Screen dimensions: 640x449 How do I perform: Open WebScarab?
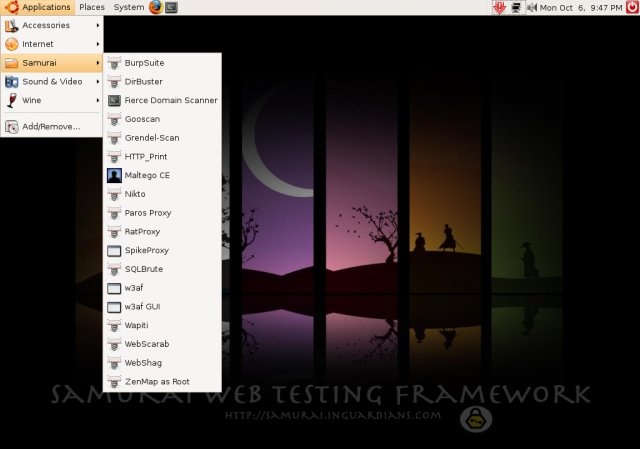point(162,344)
